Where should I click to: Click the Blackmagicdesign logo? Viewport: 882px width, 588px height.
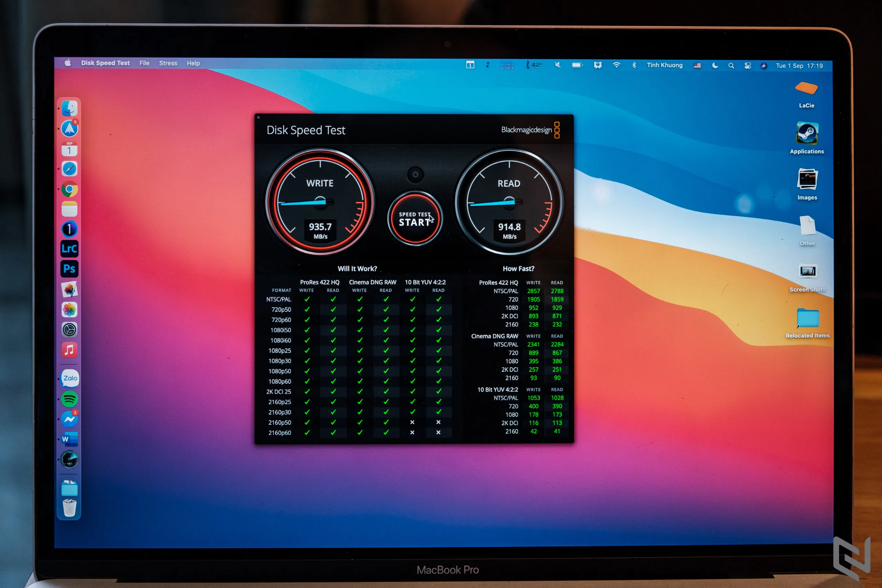click(x=530, y=130)
